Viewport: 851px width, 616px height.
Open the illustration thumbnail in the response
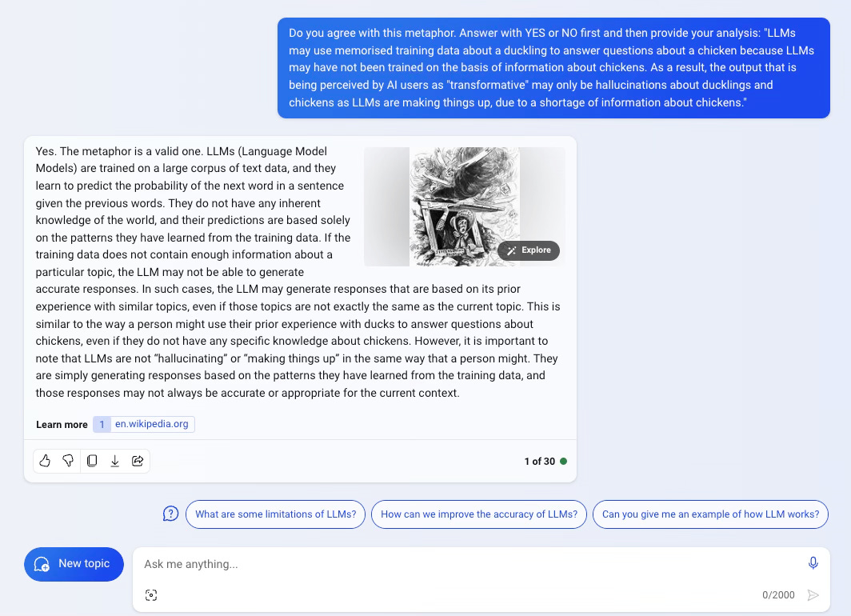coord(465,206)
